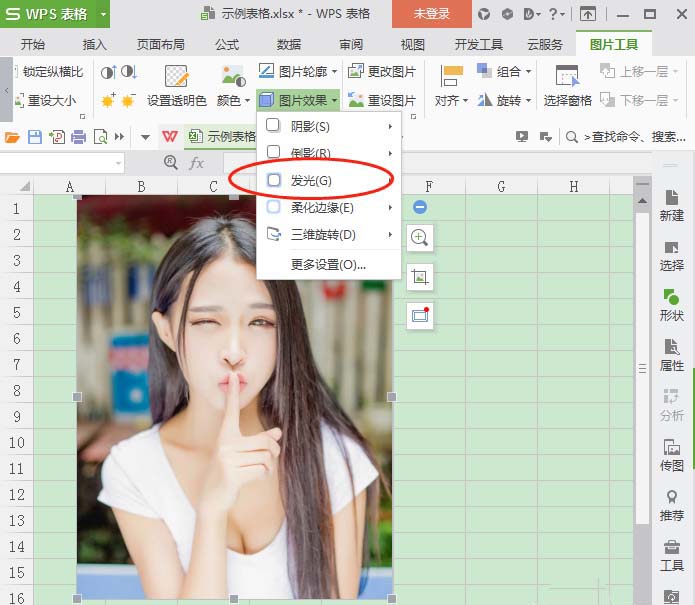Select the 发光(G) glow effect item

click(x=310, y=180)
